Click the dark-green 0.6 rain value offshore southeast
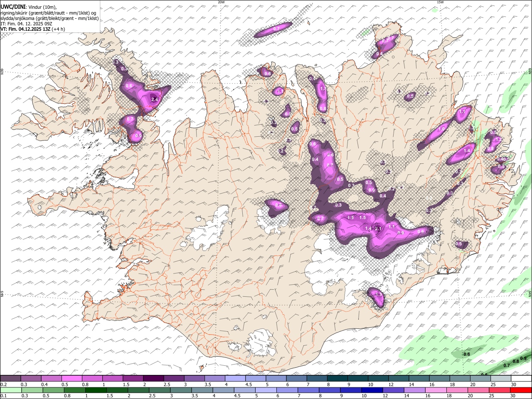The image size is (532, 399). coord(466,355)
